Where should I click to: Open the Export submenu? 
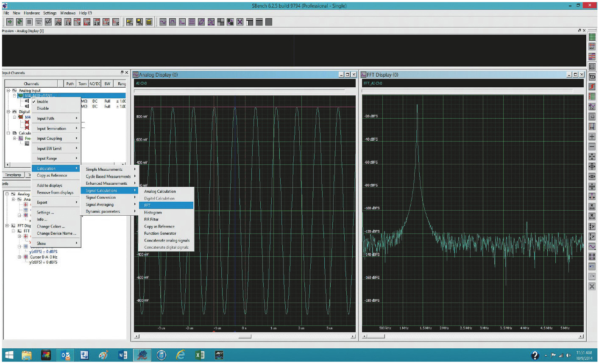pos(56,203)
